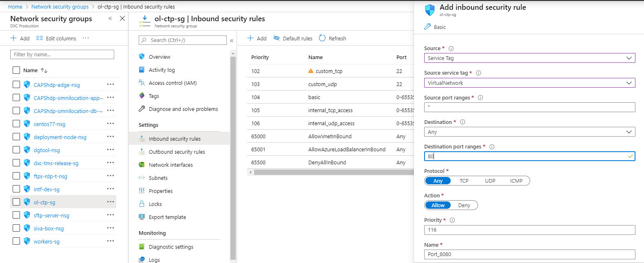644x263 pixels.
Task: Open Outbound security rules menu item
Action: pos(177,152)
